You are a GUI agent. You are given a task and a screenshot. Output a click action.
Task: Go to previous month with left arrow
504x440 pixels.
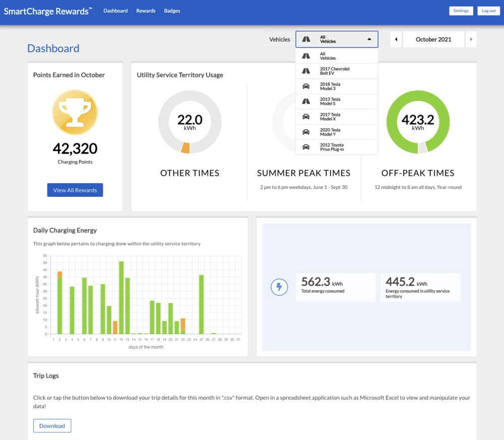(x=396, y=39)
